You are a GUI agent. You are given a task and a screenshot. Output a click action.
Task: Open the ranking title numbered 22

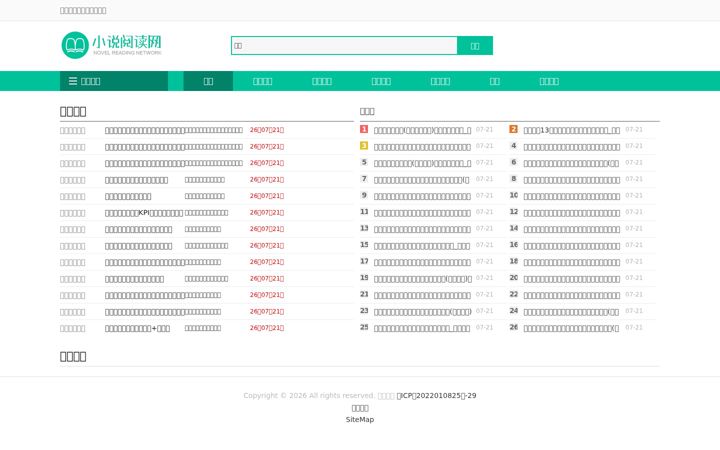pos(572,295)
